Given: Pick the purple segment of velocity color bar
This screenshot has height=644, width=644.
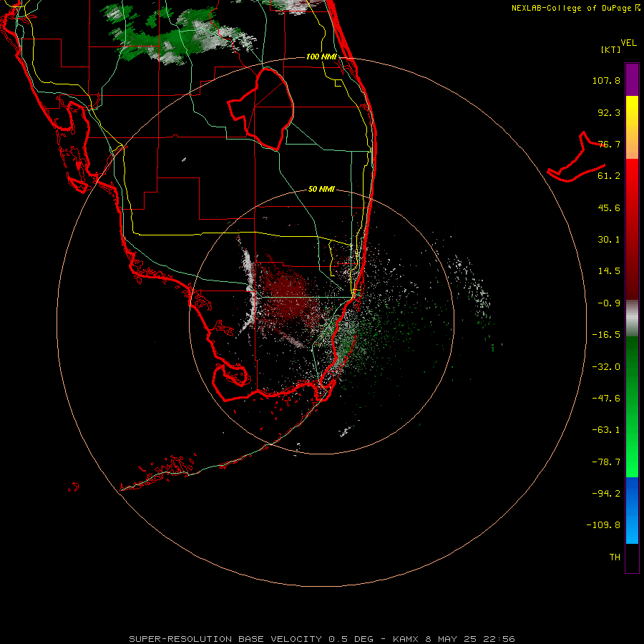Looking at the screenshot, I should (632, 79).
